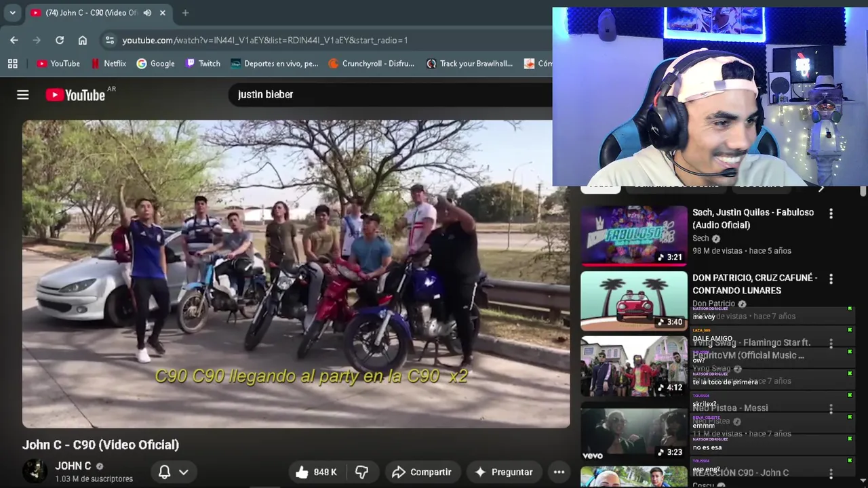This screenshot has width=868, height=488.
Task: View site information in the address bar
Action: click(110, 40)
